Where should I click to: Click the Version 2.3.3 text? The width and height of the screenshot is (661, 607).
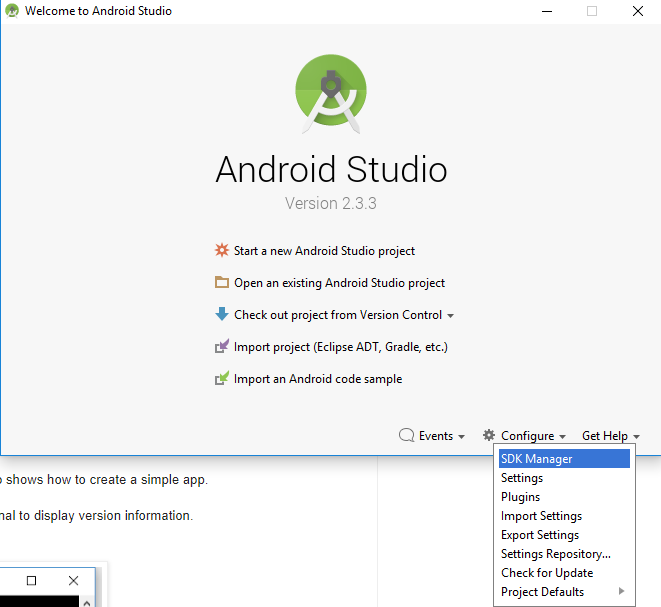[330, 203]
